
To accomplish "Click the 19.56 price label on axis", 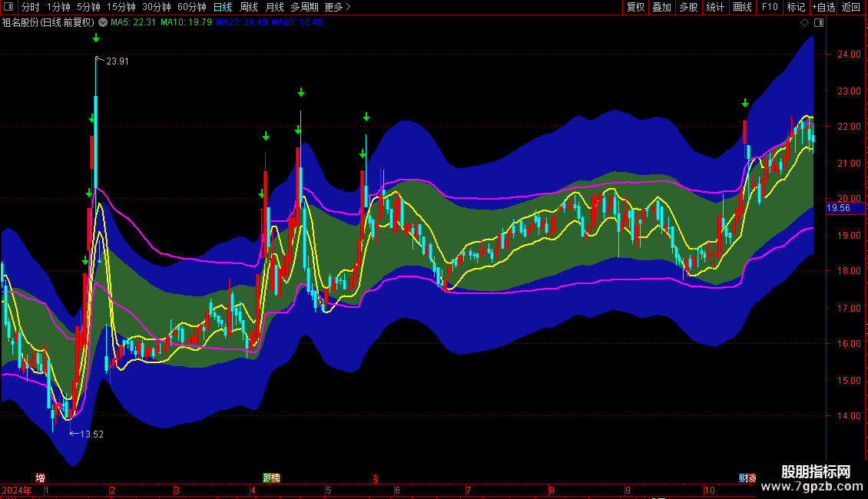I will point(838,208).
